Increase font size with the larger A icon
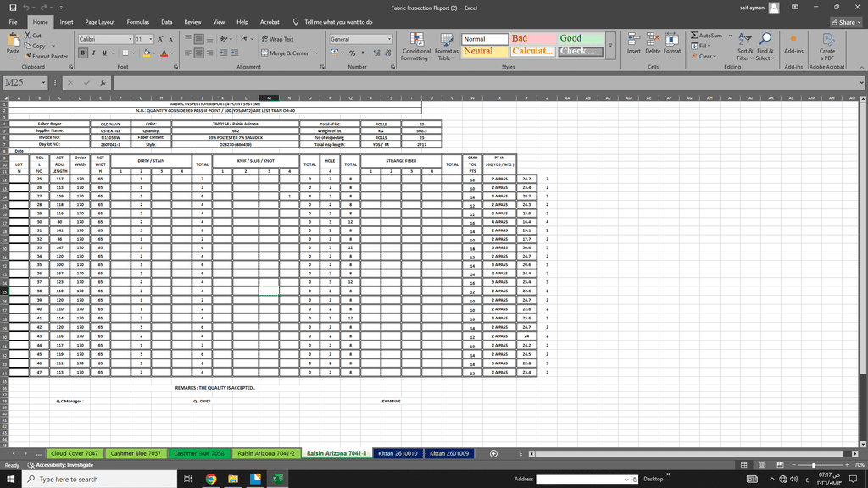Viewport: 868px width, 488px height. (x=160, y=39)
